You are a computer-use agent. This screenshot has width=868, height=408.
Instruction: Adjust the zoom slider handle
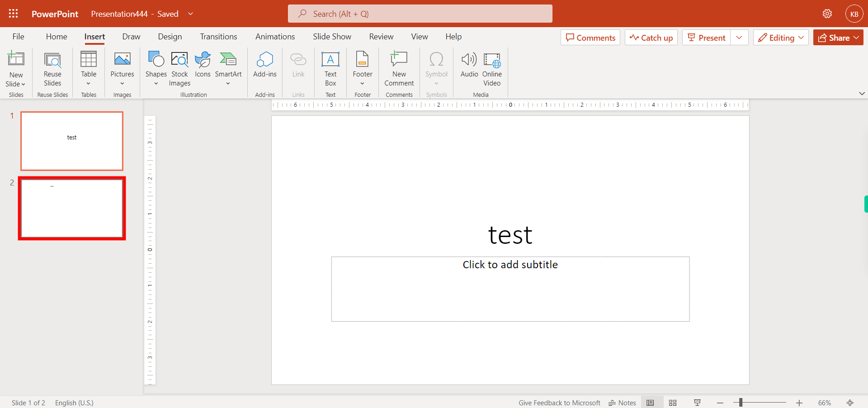click(x=741, y=403)
